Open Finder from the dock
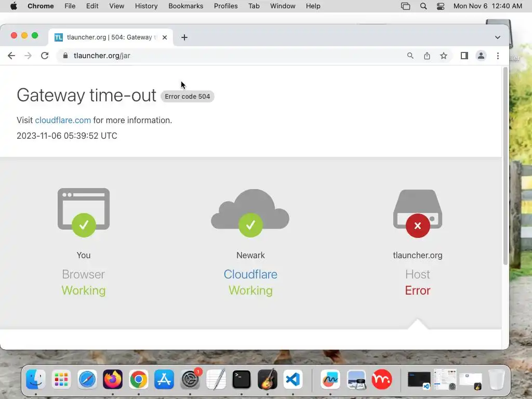The image size is (532, 399). pyautogui.click(x=36, y=379)
